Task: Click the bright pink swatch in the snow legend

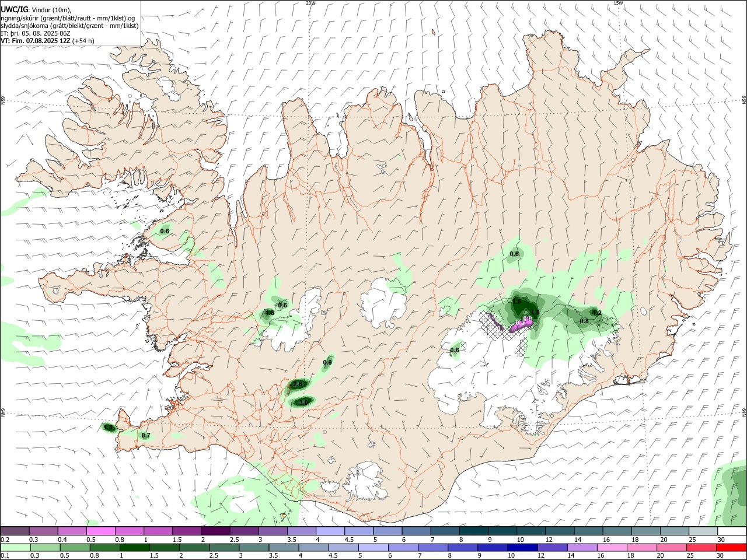Action: pyautogui.click(x=100, y=531)
